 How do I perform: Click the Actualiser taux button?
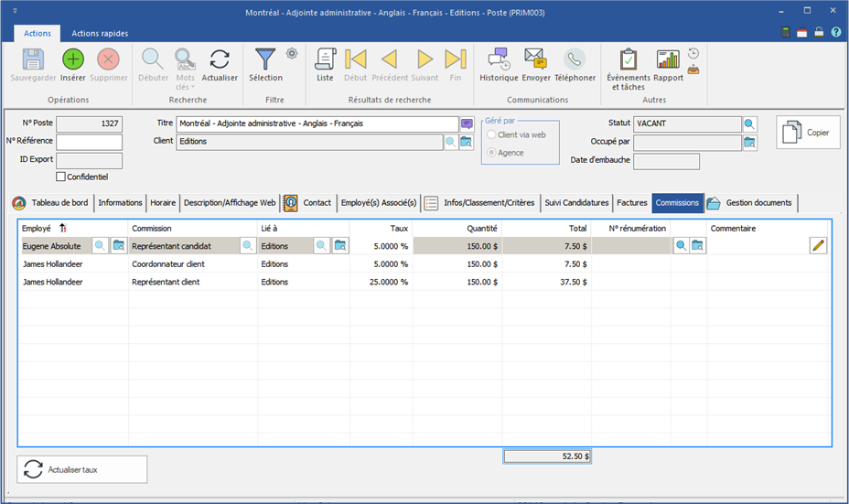pos(82,469)
